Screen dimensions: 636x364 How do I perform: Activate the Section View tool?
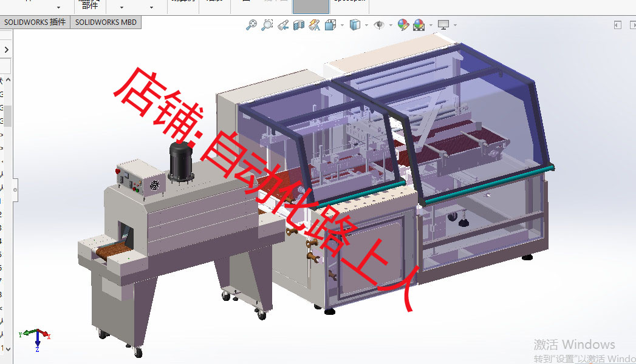tap(298, 25)
